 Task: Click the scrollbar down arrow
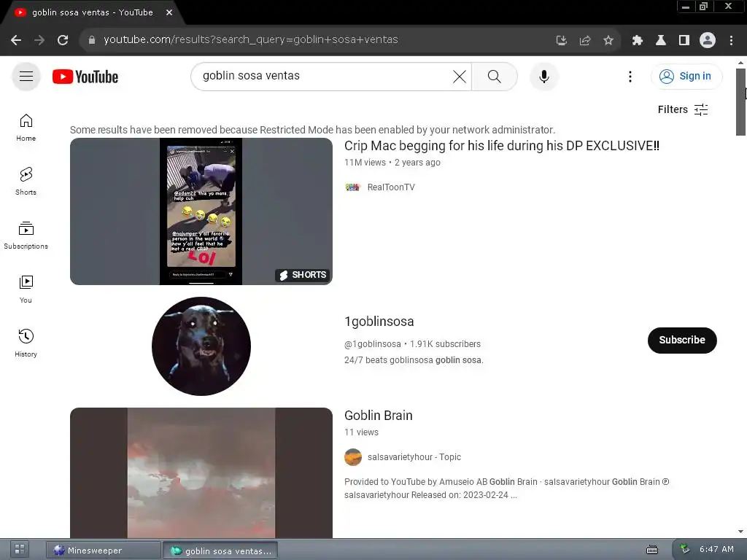(741, 532)
